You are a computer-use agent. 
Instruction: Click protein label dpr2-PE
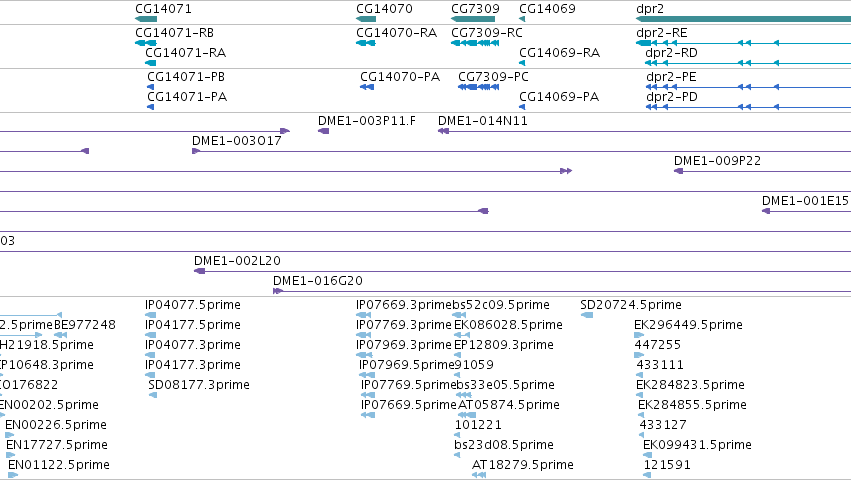[x=671, y=77]
